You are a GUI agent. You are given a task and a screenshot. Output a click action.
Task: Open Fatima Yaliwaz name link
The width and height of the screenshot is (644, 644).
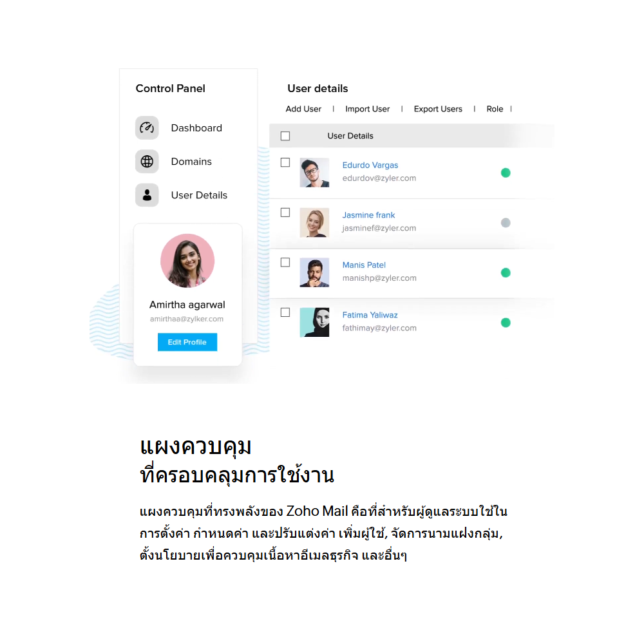pos(370,315)
